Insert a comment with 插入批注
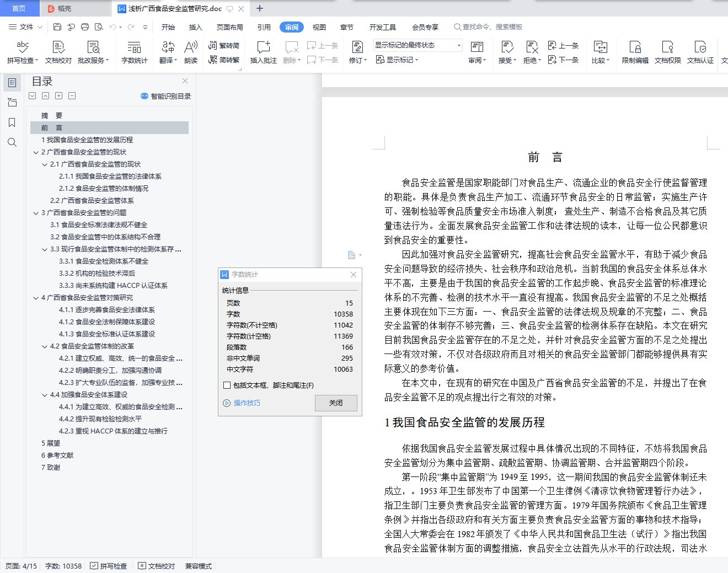 264,52
